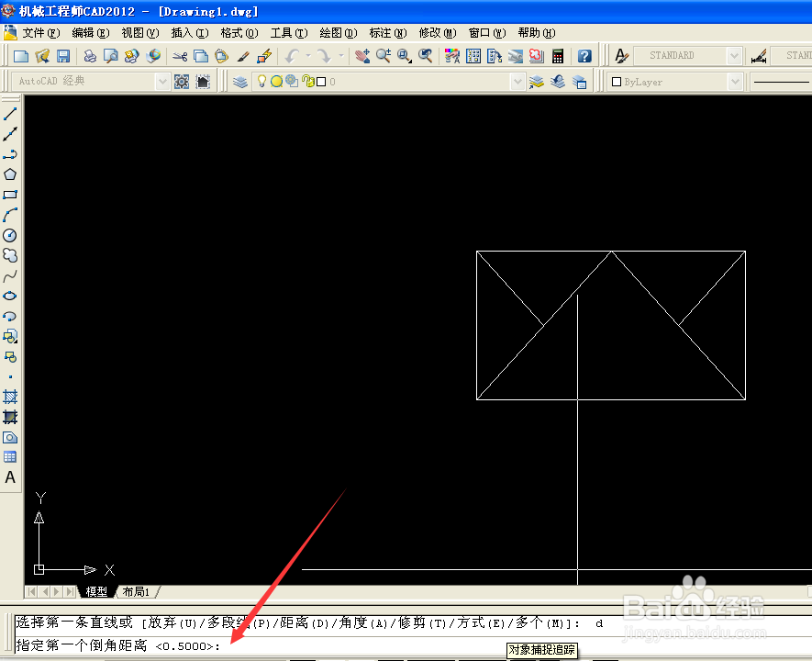Open Layer Properties Manager
The image size is (812, 661).
click(x=239, y=82)
